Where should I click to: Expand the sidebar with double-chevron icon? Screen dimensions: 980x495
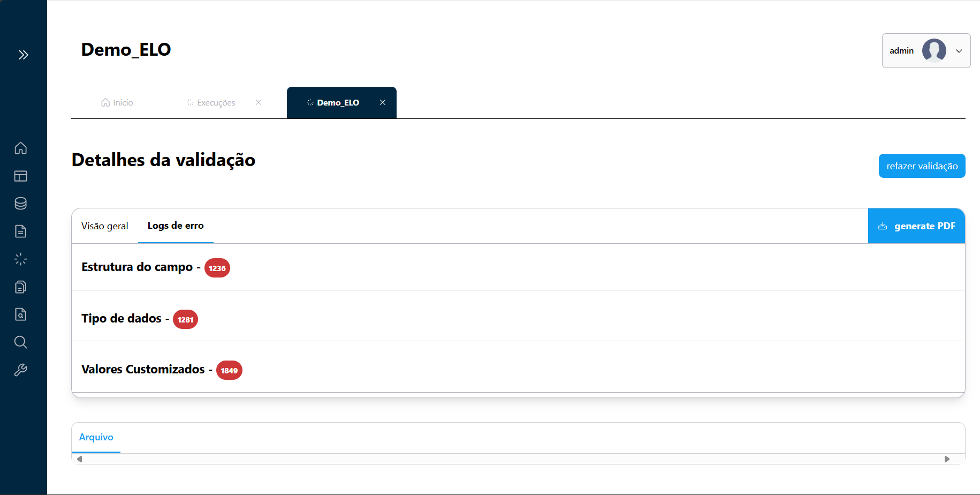[x=23, y=55]
